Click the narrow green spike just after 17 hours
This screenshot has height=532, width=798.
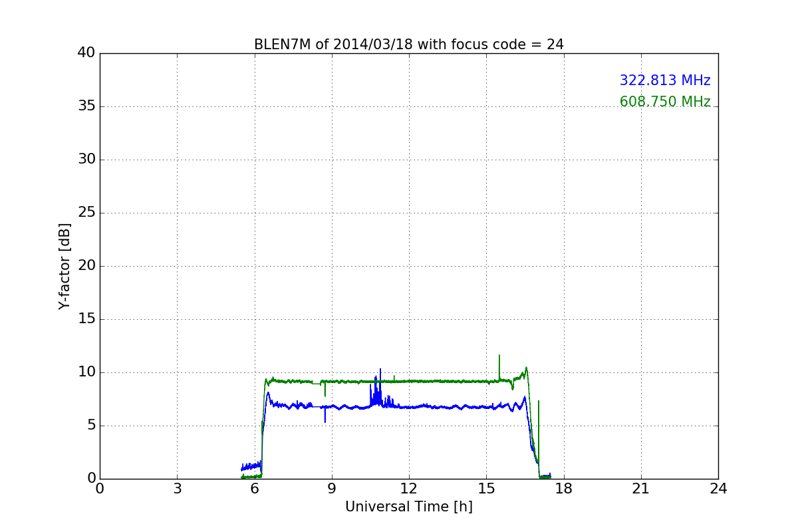click(539, 401)
